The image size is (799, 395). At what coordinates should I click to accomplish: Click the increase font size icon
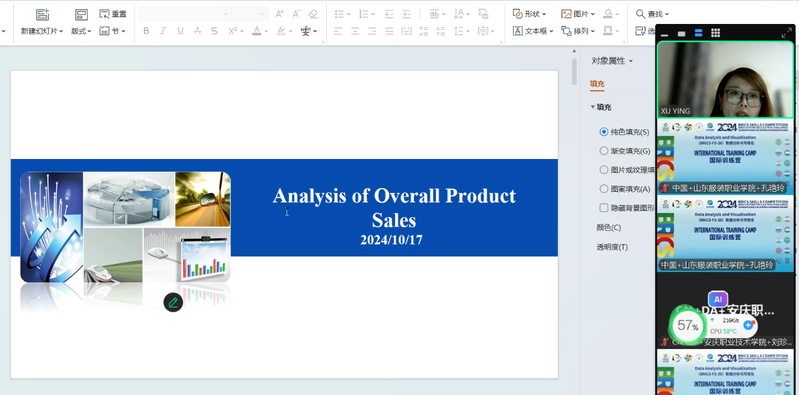coord(279,14)
